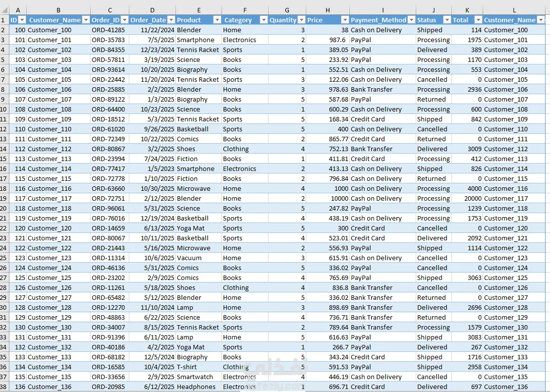Select row 2 header
This screenshot has height=392, width=550.
tap(4, 30)
